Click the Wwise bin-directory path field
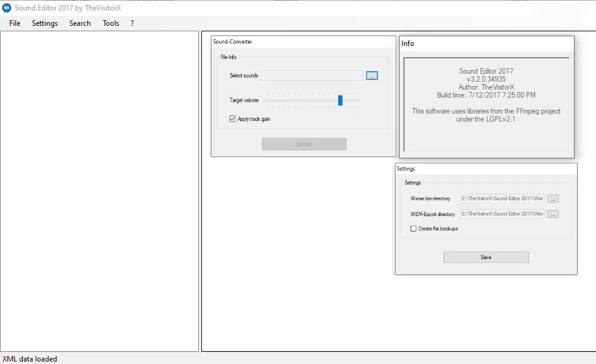The height and width of the screenshot is (364, 596). pyautogui.click(x=502, y=198)
